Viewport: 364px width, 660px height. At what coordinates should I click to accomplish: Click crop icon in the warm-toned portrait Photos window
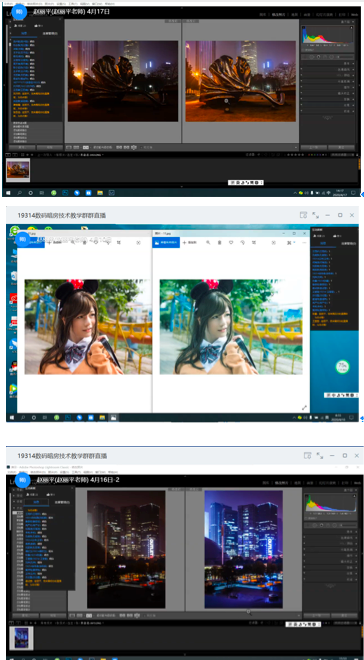pos(119,243)
